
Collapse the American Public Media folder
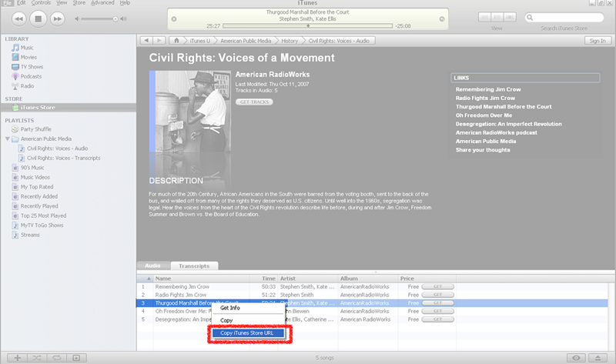8,139
